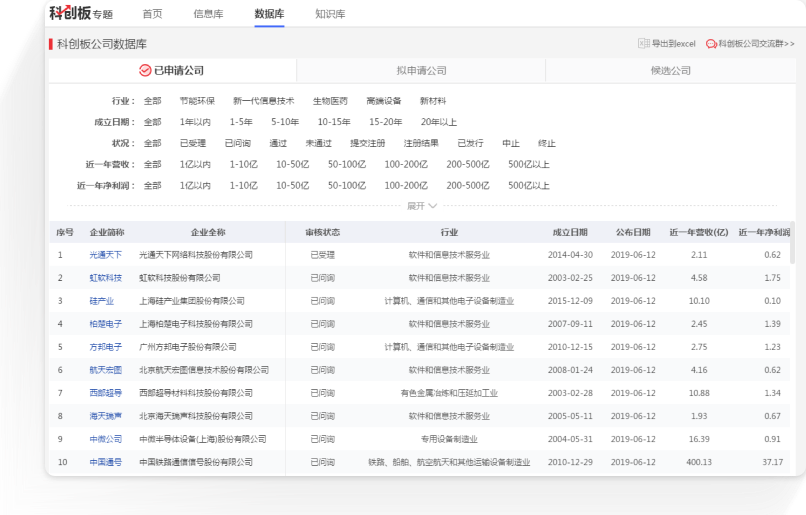The height and width of the screenshot is (515, 806).
Task: Open the 知识库 tab
Action: click(x=330, y=14)
